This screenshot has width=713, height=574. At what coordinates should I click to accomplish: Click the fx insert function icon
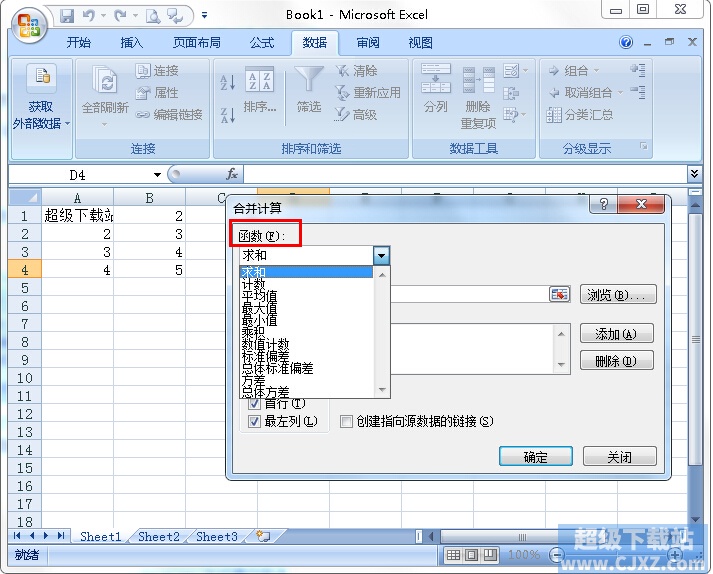click(232, 174)
